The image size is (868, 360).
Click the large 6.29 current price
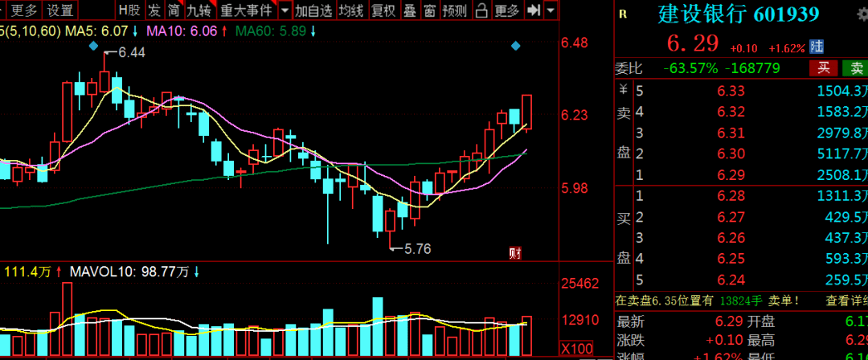pos(693,43)
